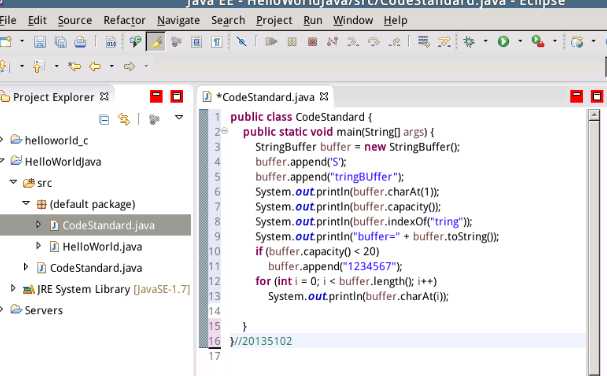Viewport: 607px width, 376px height.
Task: Expand the HelloWorld.java tree node
Action: click(38, 246)
